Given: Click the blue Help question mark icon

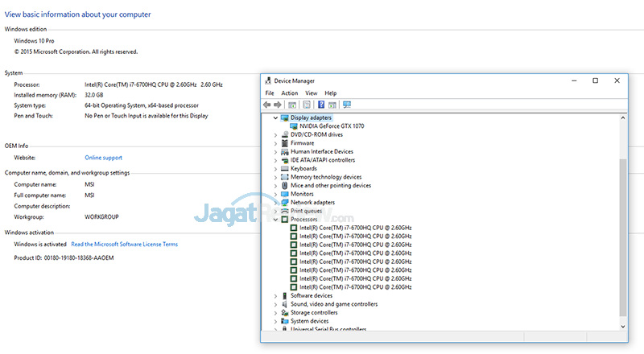Looking at the screenshot, I should (321, 105).
